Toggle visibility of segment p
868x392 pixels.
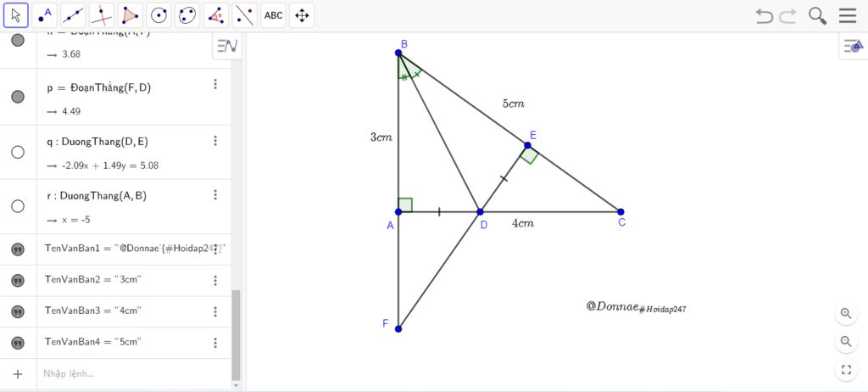(x=18, y=97)
